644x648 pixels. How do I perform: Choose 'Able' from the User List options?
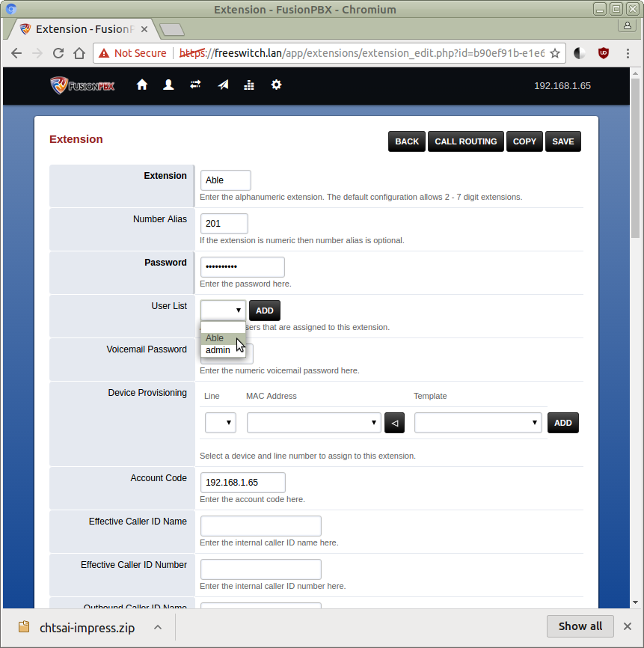(215, 338)
